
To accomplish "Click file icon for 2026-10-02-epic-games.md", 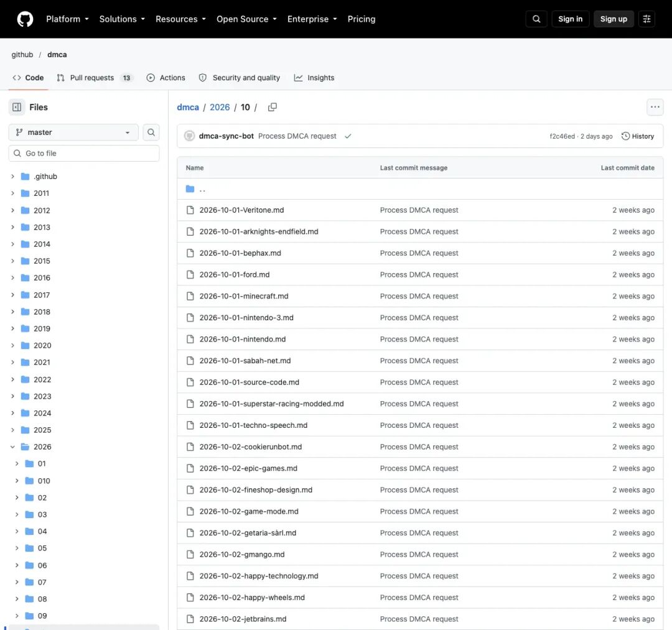I will (190, 468).
